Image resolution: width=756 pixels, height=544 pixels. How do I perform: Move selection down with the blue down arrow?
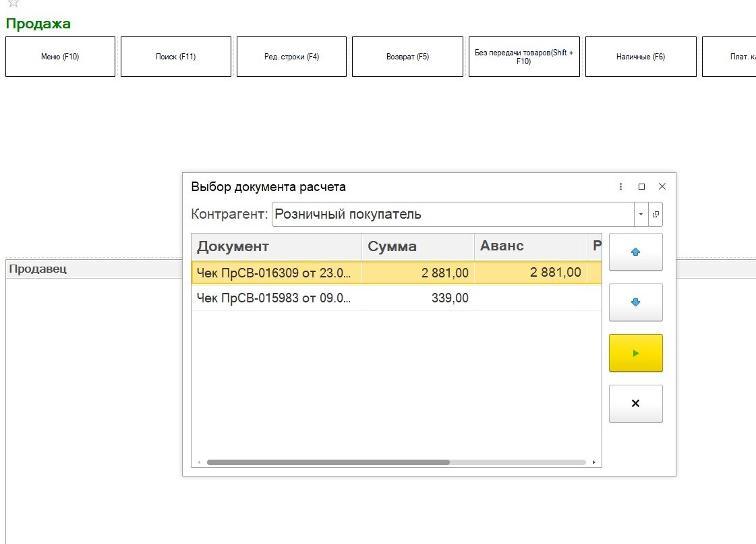[x=635, y=302]
